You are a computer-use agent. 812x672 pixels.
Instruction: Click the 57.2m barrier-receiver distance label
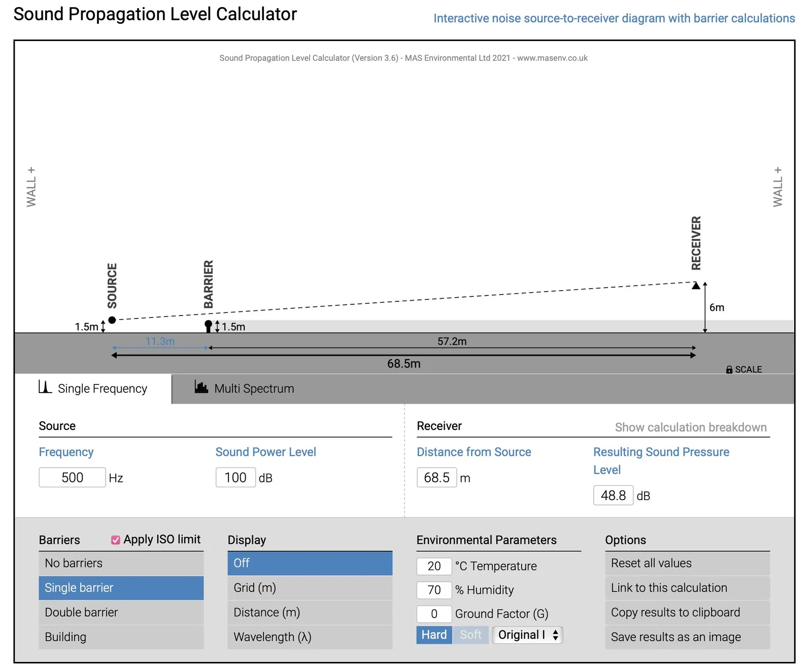[452, 341]
